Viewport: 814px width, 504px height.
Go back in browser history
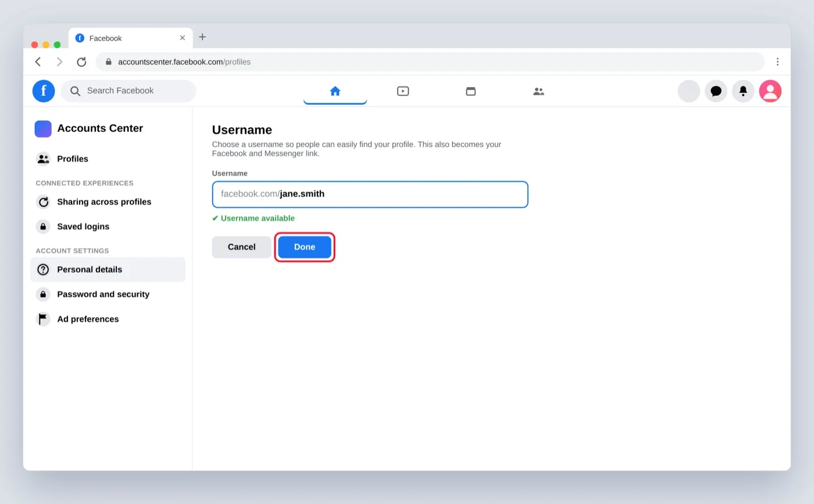tap(38, 62)
